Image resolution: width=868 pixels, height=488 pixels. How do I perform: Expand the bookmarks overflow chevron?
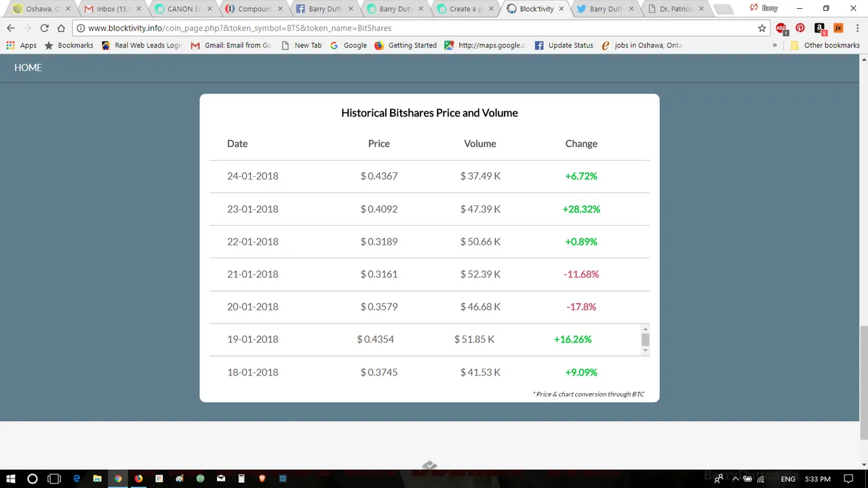[774, 45]
